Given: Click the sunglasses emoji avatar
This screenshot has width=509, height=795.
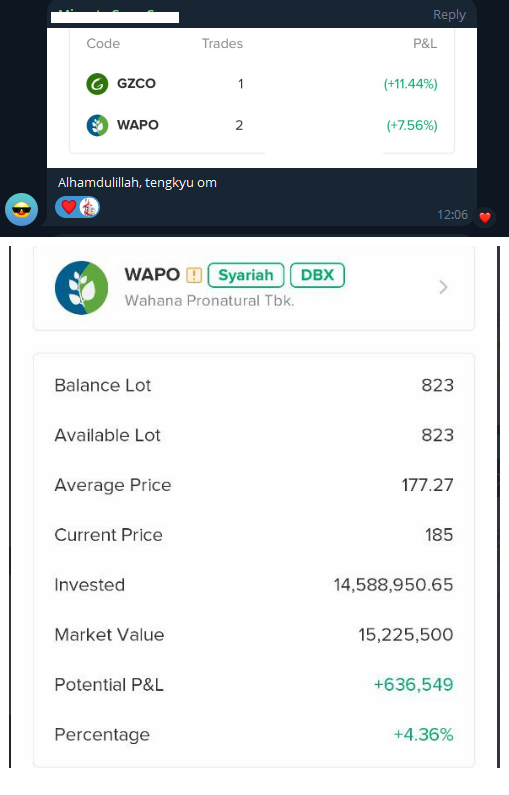Looking at the screenshot, I should click(x=21, y=209).
